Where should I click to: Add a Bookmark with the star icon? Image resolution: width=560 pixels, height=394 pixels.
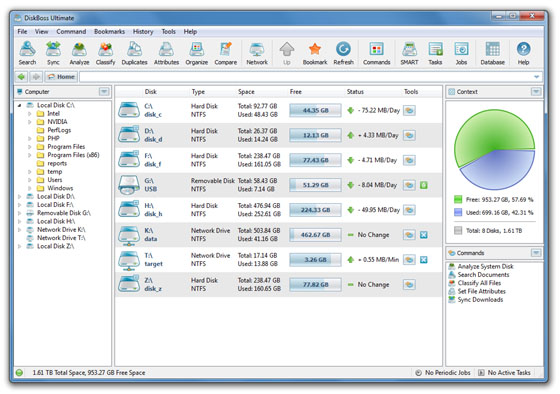315,53
